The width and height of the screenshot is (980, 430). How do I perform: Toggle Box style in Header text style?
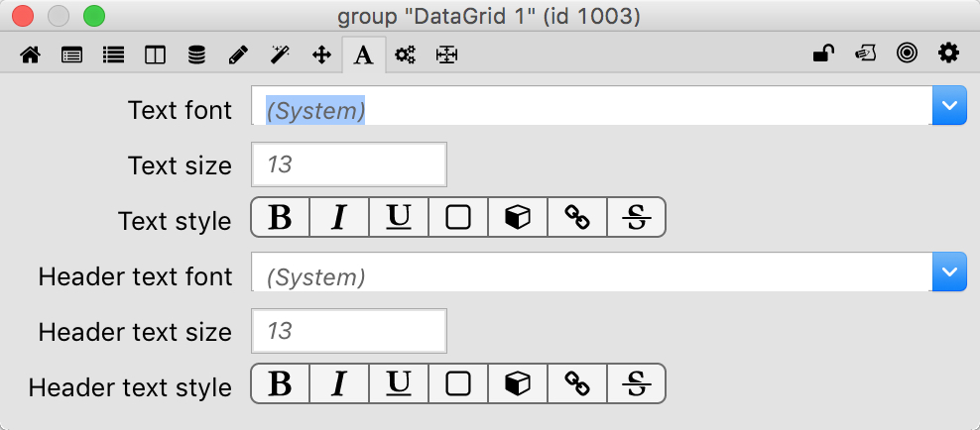(x=458, y=383)
